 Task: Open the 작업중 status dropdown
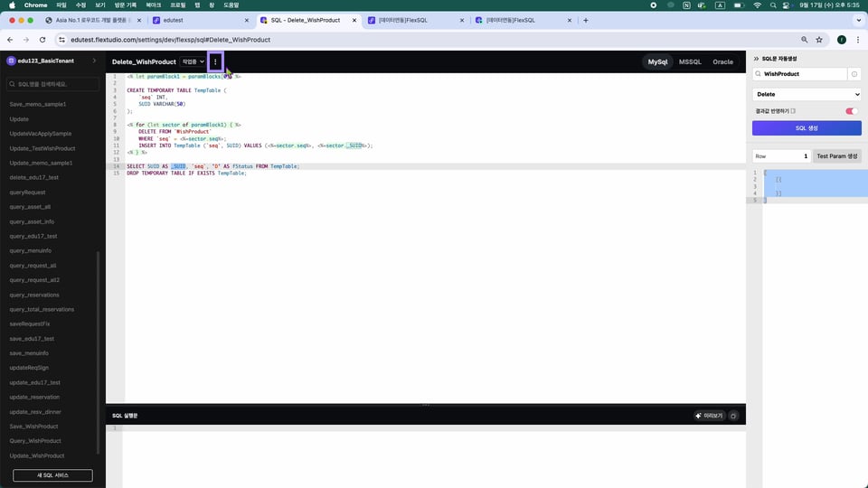[x=193, y=61]
